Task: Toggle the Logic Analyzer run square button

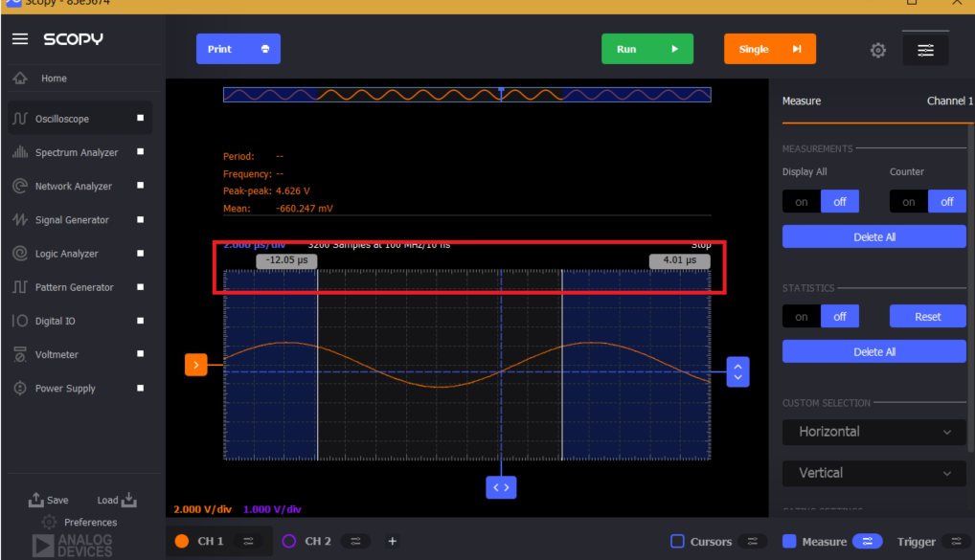Action: click(140, 253)
